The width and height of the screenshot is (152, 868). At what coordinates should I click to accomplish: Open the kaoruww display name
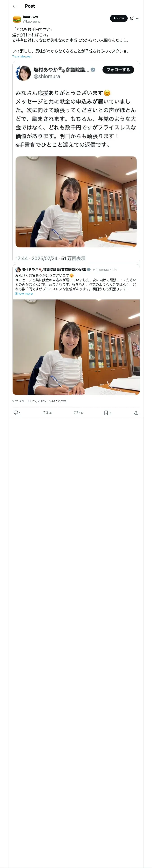point(30,16)
